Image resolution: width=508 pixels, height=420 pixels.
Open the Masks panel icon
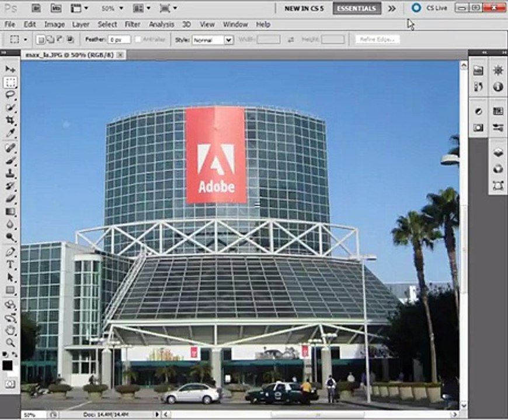point(478,128)
